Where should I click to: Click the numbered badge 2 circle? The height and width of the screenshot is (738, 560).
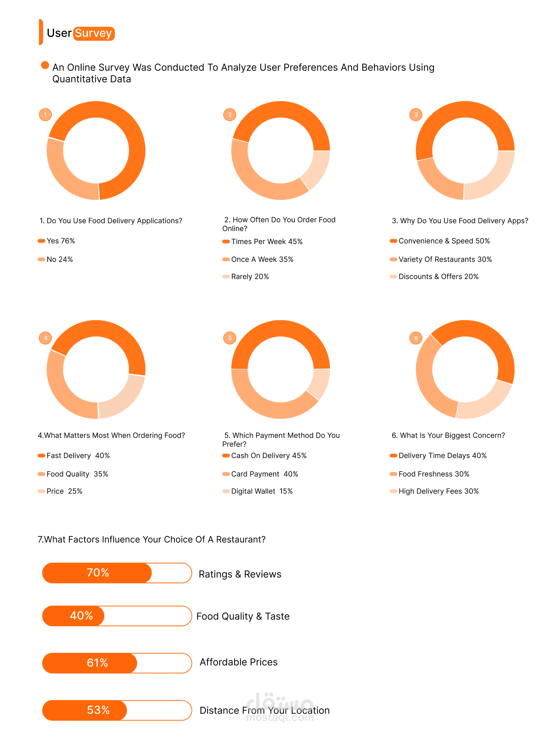[230, 115]
